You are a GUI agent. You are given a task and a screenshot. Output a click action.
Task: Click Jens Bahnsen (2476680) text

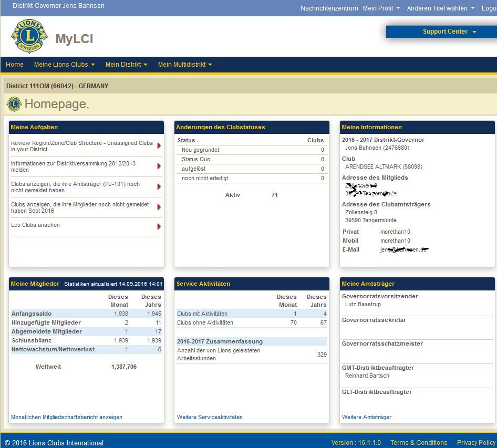tap(377, 148)
